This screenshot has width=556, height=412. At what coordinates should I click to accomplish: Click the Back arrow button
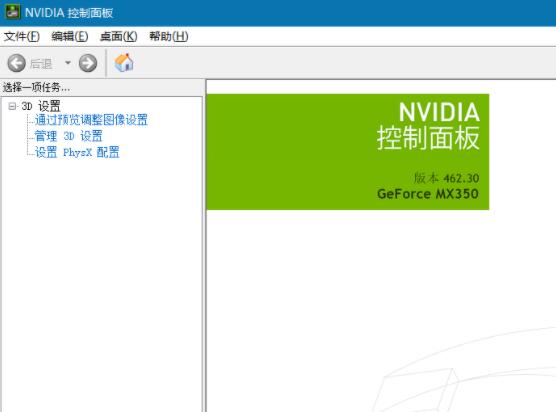[16, 63]
